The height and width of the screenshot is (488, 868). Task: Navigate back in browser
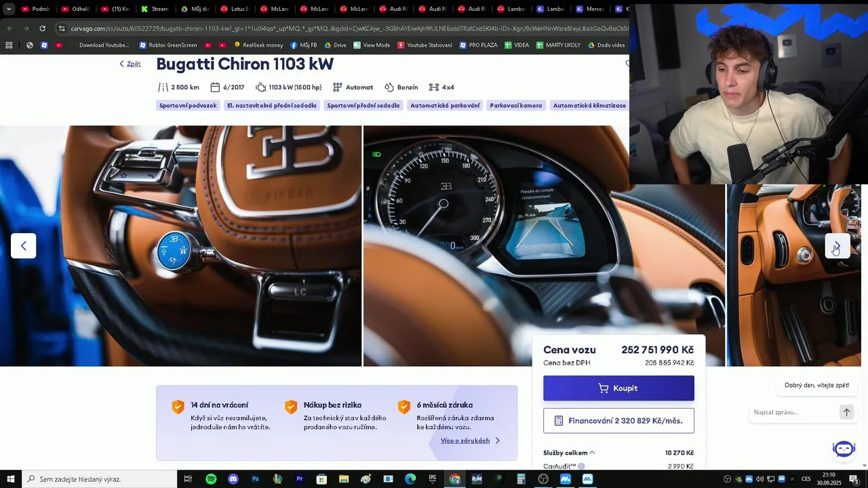[x=9, y=28]
